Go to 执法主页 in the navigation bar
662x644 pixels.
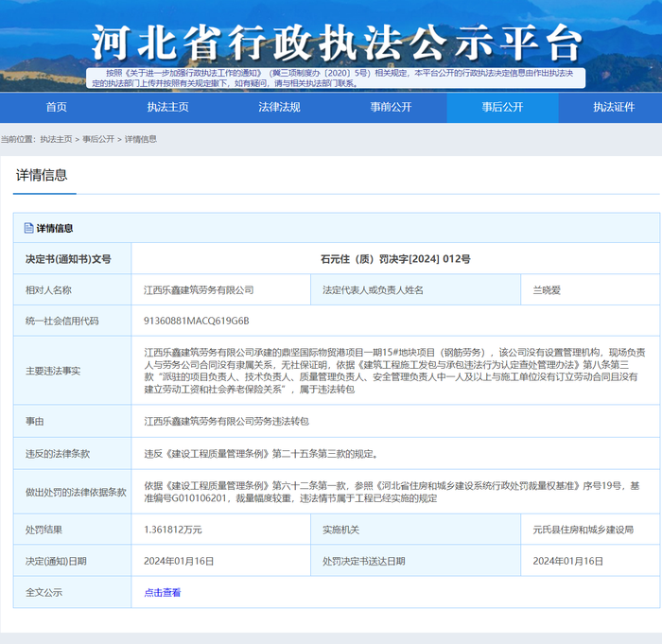[167, 107]
